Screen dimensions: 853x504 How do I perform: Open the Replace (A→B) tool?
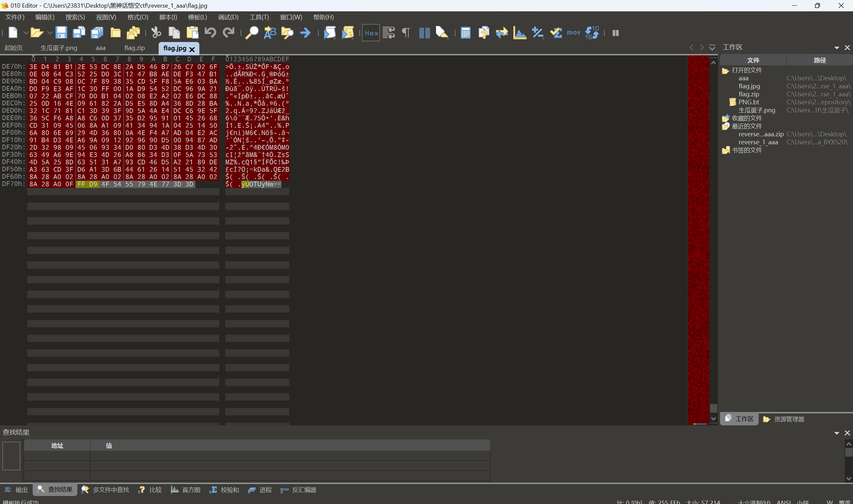pos(270,33)
